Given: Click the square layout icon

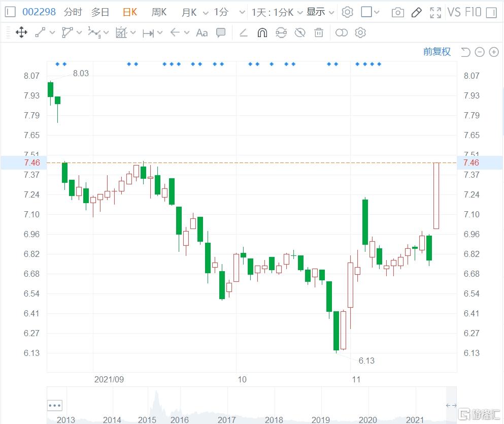Looking at the screenshot, I should [x=366, y=12].
